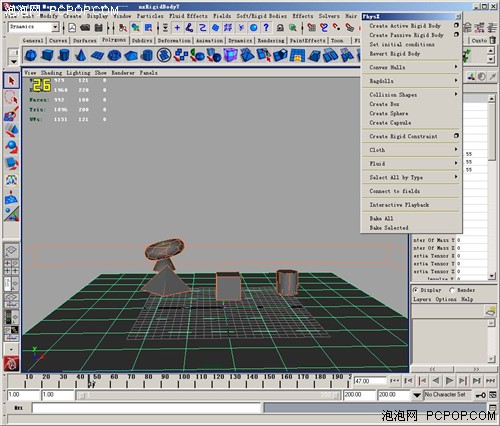Open the shelf options menu arrow
Screen dimensions: 500x426
pos(13,62)
